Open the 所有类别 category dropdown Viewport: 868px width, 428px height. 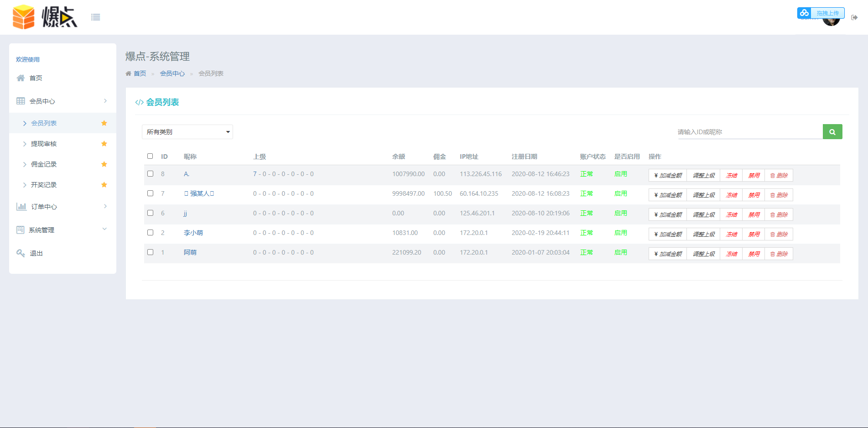187,132
